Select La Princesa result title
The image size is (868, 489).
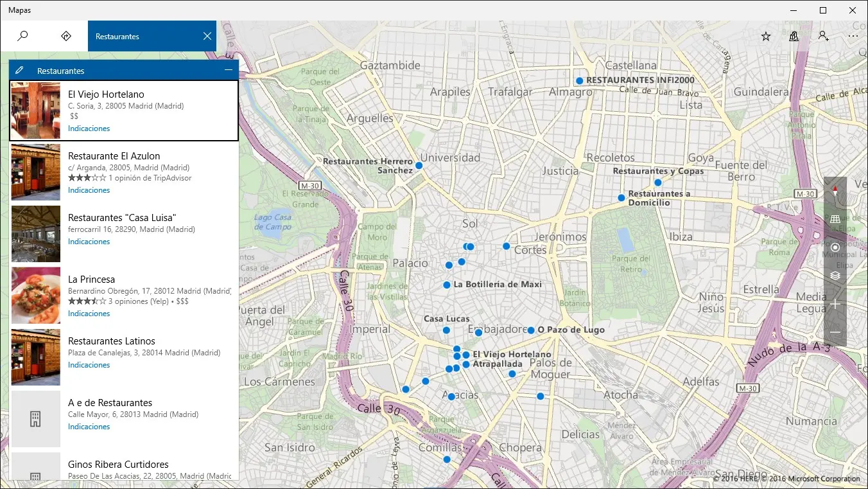[x=92, y=280]
